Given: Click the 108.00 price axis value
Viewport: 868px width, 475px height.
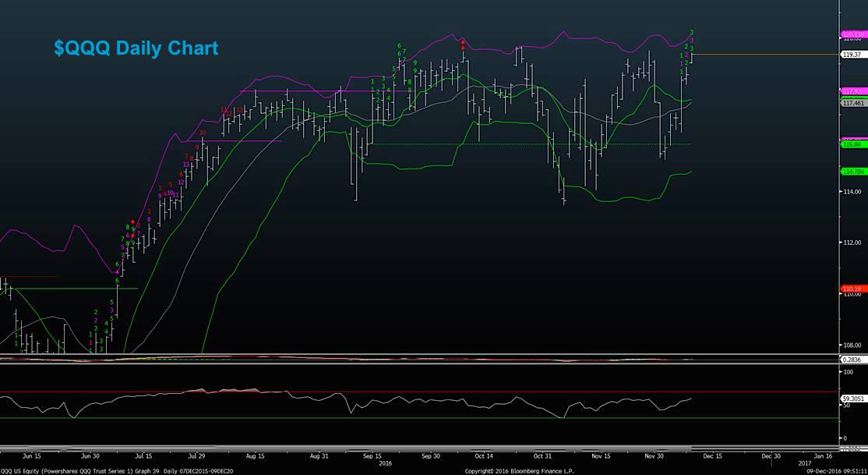Looking at the screenshot, I should click(x=851, y=345).
